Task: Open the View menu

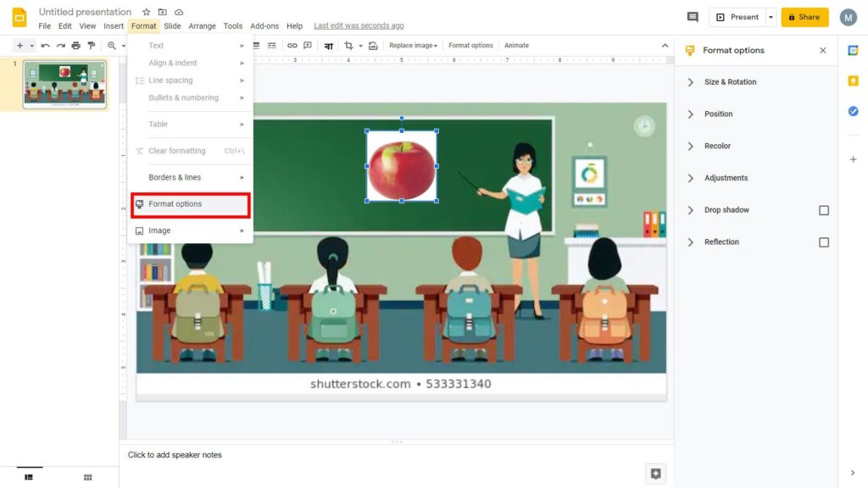Action: click(87, 26)
